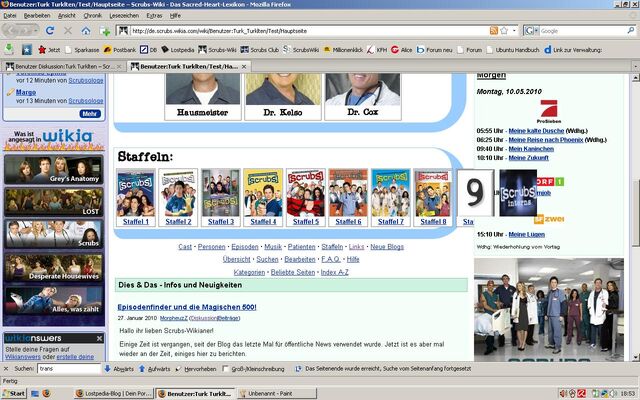
Task: Open the Alice bookmark
Action: pos(401,50)
